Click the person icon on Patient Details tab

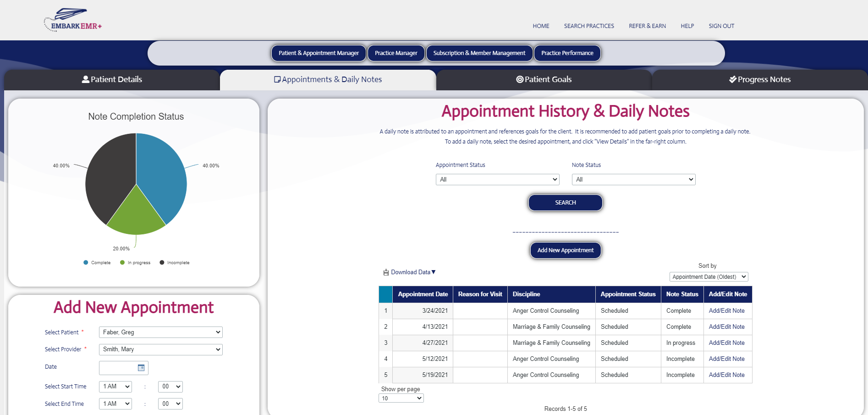coord(85,79)
